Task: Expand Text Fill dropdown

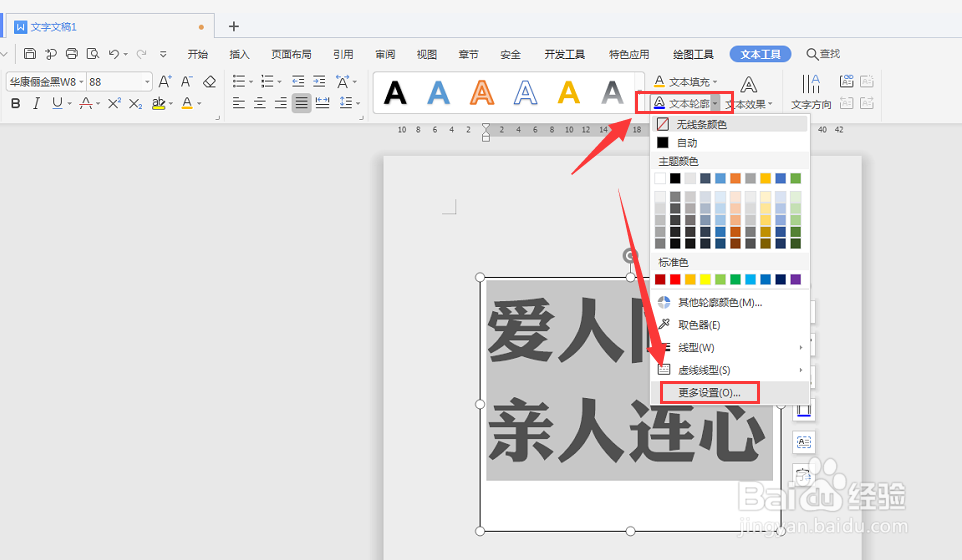Action: 715,82
